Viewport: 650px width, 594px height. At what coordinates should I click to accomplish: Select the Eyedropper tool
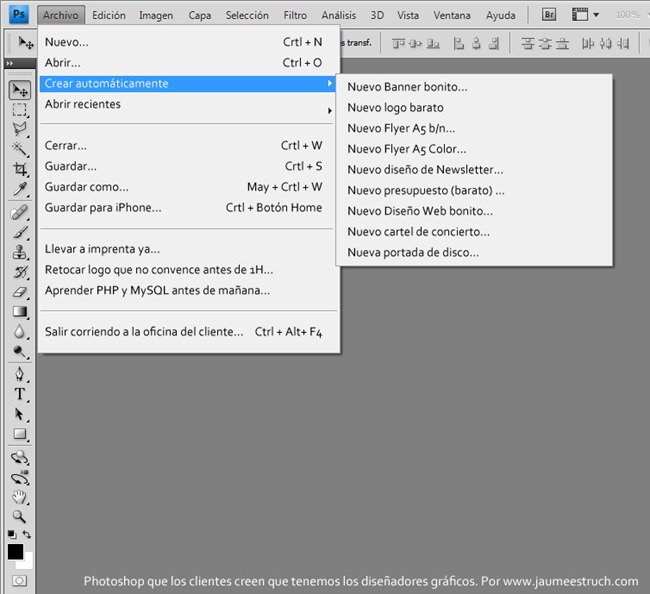(19, 189)
